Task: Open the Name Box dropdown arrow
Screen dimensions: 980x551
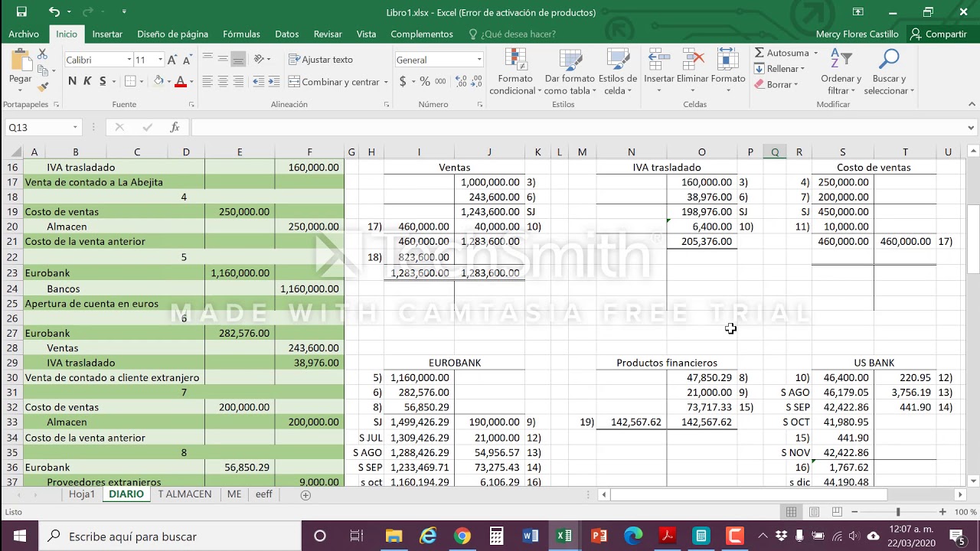Action: (75, 128)
